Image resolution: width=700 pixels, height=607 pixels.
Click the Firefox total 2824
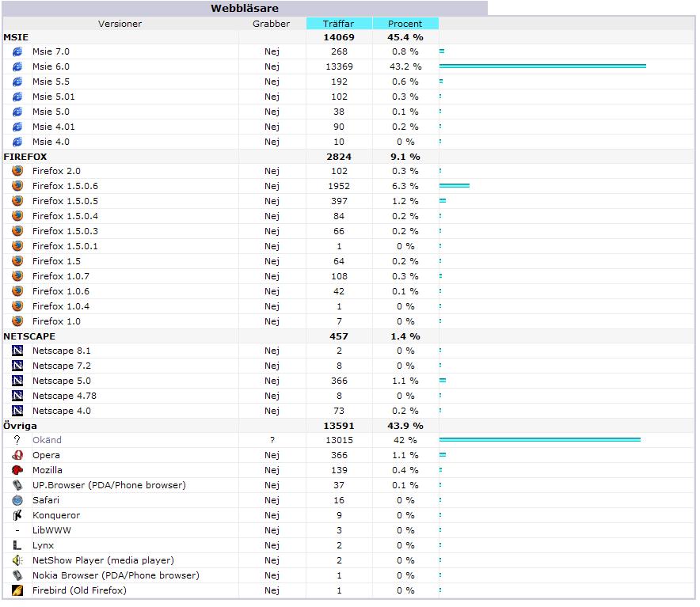339,157
